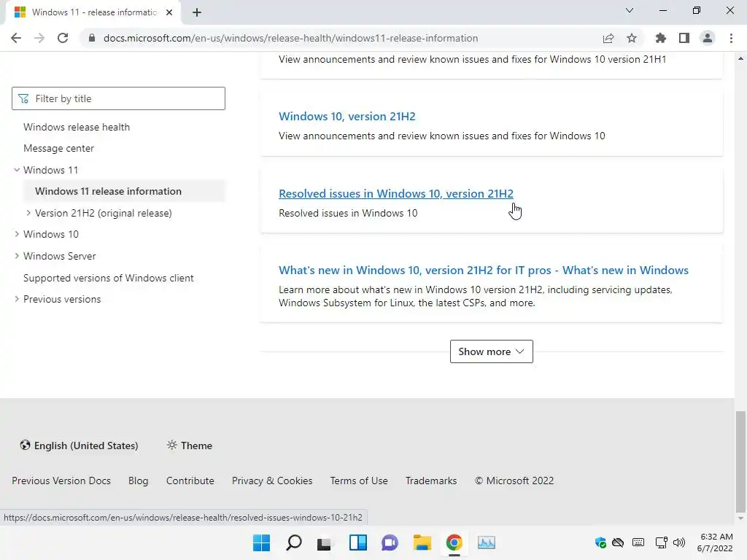Open Privacy & Cookies footer link
The image size is (747, 560).
pyautogui.click(x=272, y=481)
